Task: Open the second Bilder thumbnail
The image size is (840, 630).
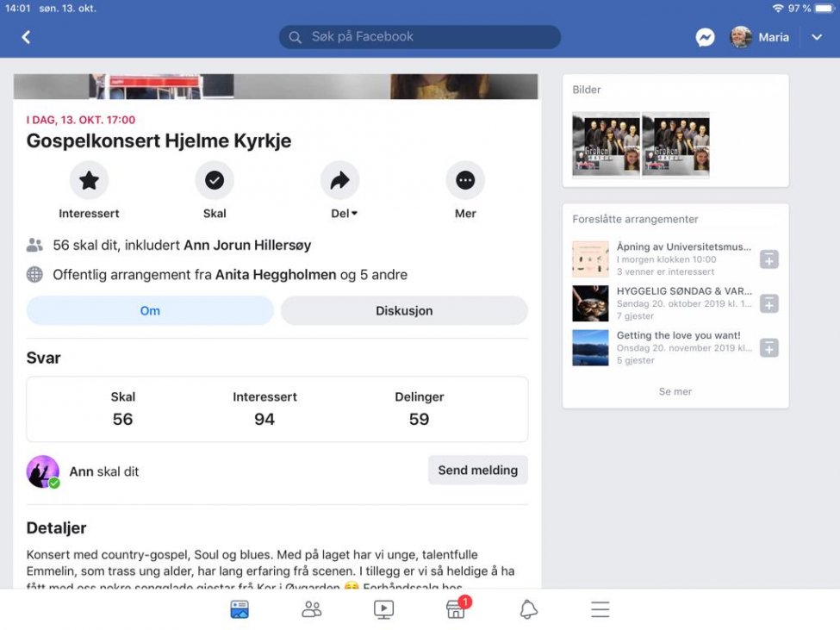Action: pyautogui.click(x=675, y=145)
